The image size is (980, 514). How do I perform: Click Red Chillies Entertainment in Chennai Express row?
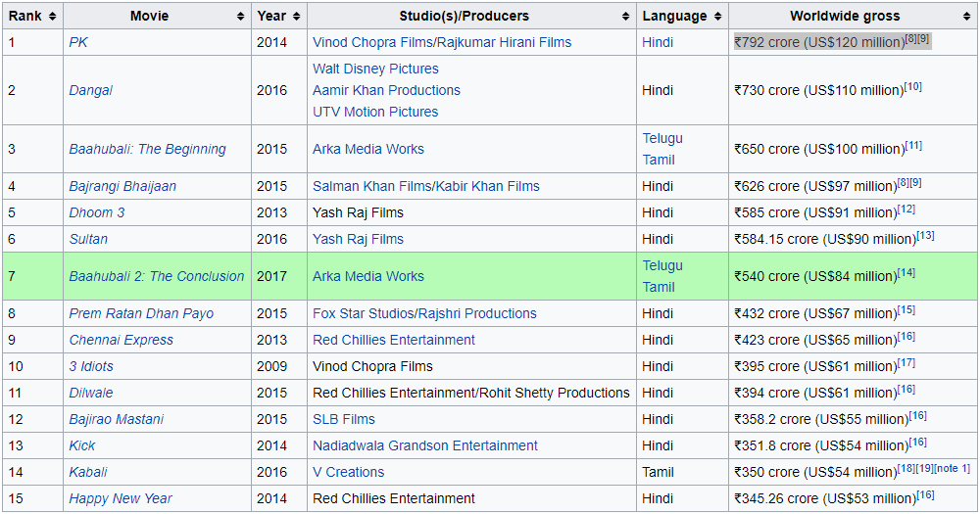click(x=393, y=340)
